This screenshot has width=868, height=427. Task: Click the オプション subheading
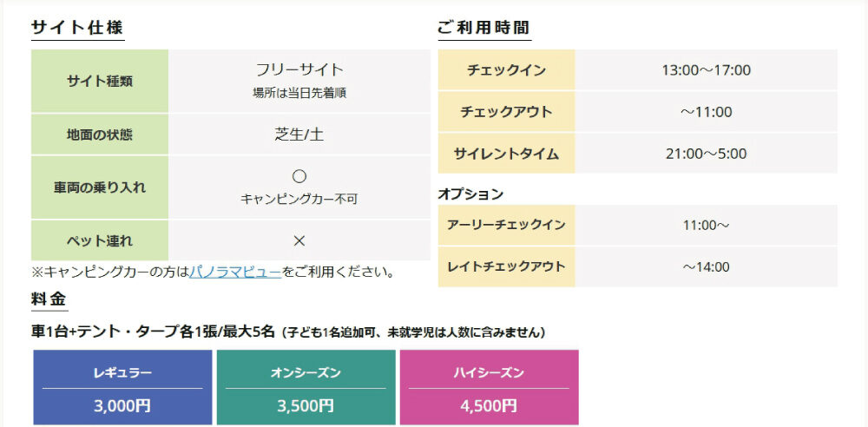[470, 194]
